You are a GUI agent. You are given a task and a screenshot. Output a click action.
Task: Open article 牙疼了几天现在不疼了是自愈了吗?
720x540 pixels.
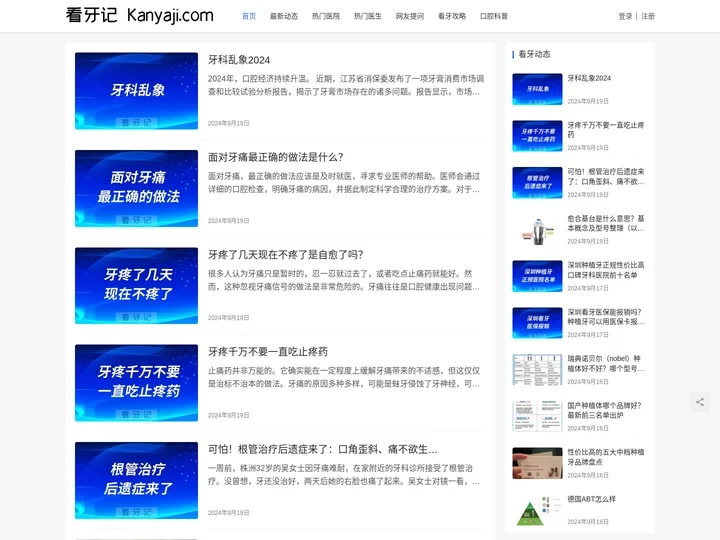click(x=286, y=254)
